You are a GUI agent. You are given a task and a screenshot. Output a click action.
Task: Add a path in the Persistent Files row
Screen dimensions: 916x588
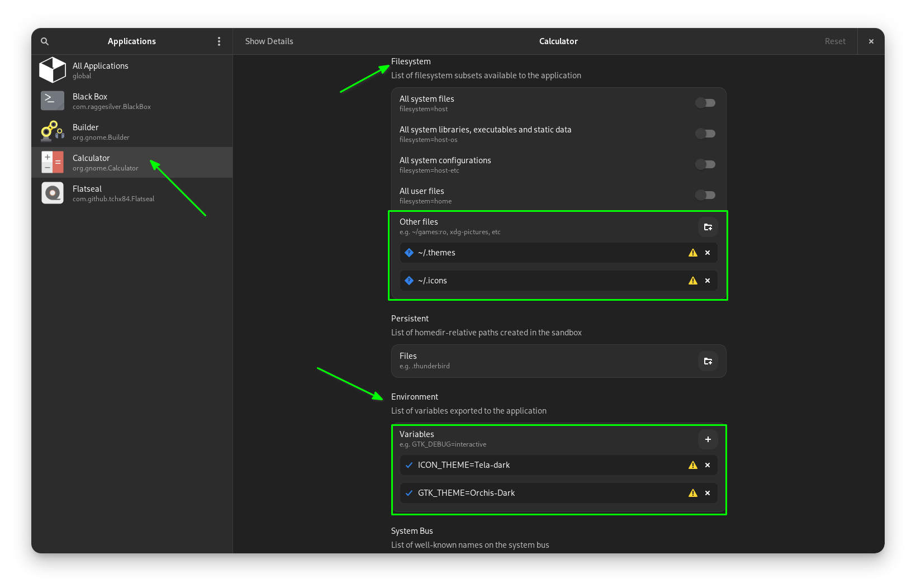[x=708, y=361]
